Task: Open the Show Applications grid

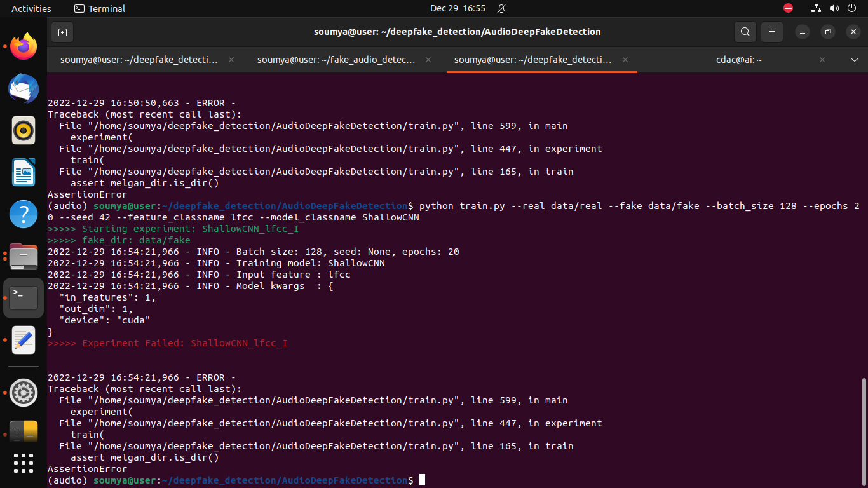Action: 23,463
